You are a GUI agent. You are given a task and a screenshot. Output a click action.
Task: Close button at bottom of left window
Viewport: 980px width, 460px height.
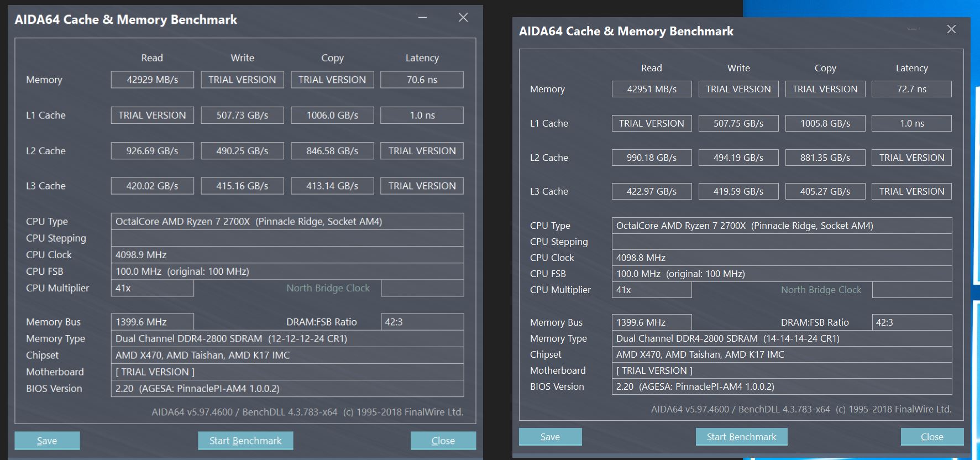(x=443, y=441)
